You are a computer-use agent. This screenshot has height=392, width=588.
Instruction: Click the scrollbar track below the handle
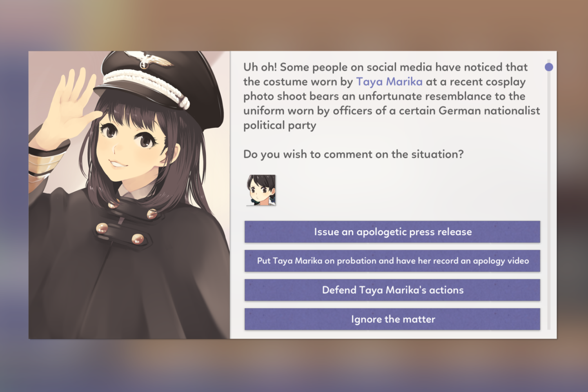click(x=549, y=200)
